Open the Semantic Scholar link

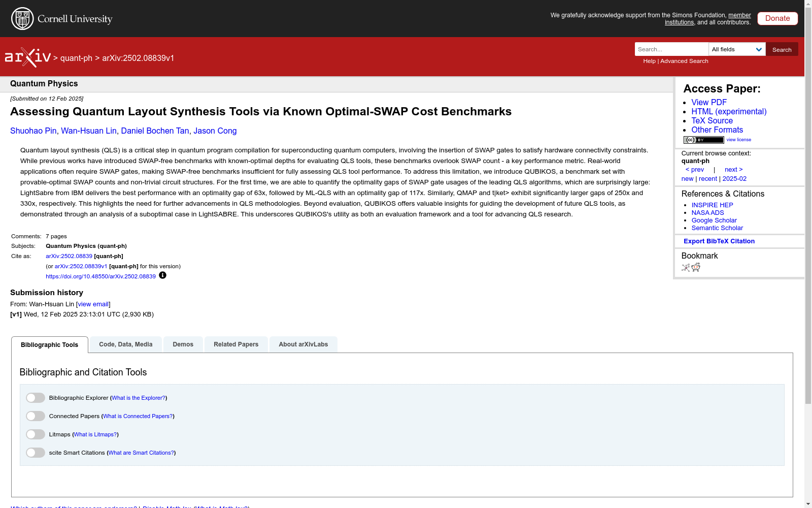pos(717,228)
